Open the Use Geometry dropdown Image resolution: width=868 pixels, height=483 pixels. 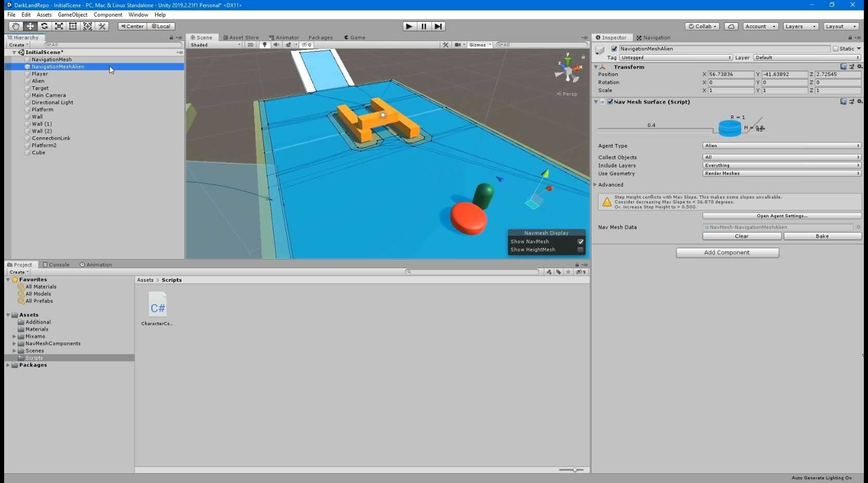[782, 174]
